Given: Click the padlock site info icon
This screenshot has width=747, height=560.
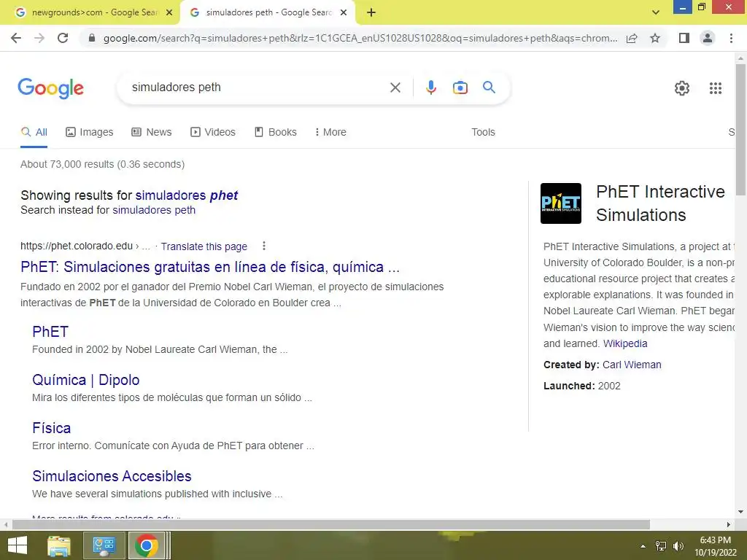Looking at the screenshot, I should (92, 38).
